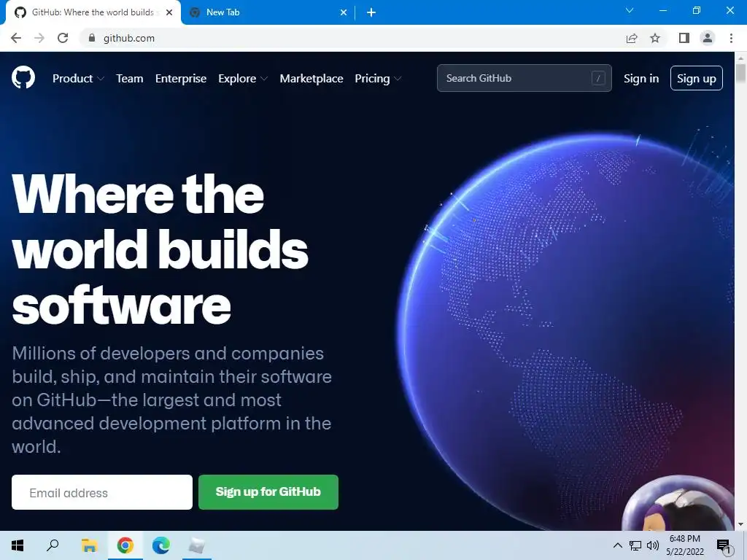Share this page icon in address bar

632,38
